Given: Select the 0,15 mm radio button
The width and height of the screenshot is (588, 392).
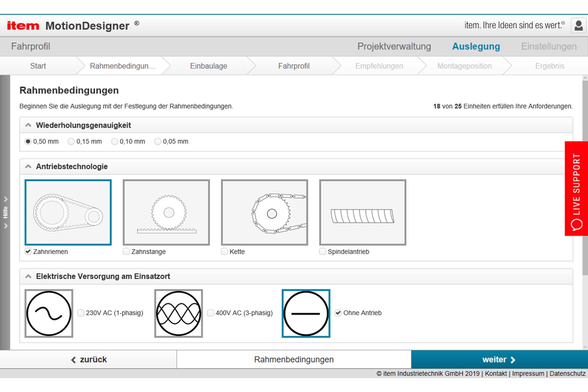Looking at the screenshot, I should (x=71, y=142).
